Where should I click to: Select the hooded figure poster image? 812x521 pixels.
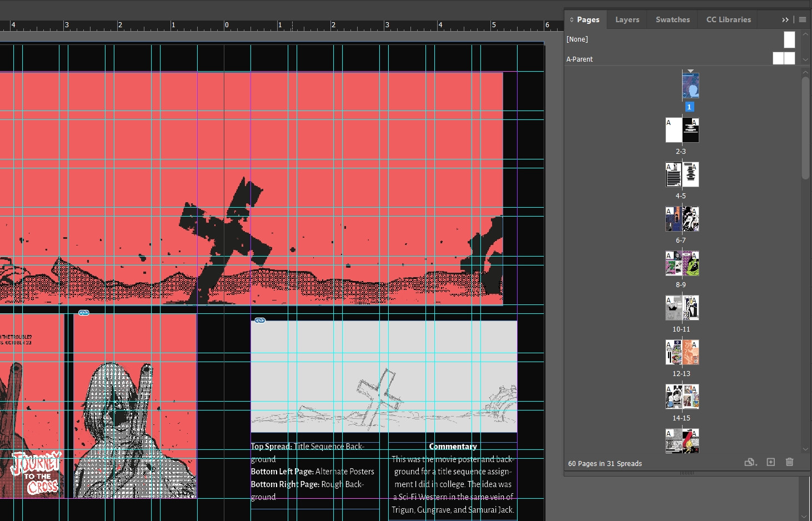click(x=135, y=406)
